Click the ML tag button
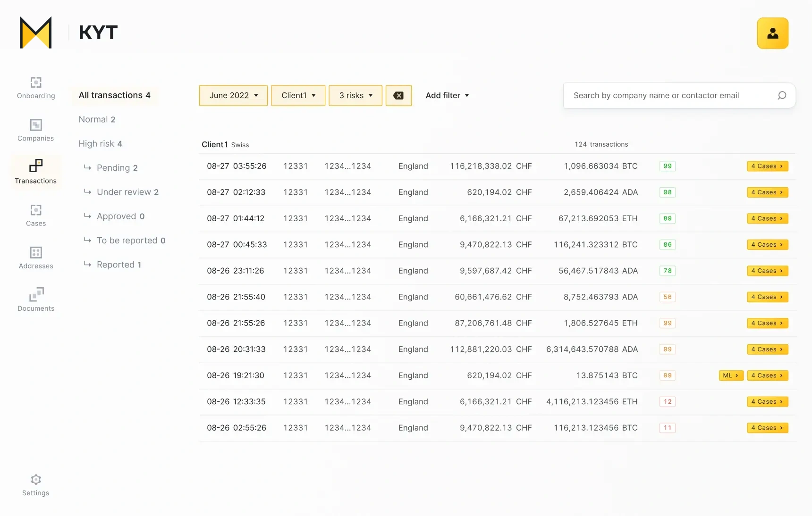Image resolution: width=812 pixels, height=516 pixels. point(730,375)
